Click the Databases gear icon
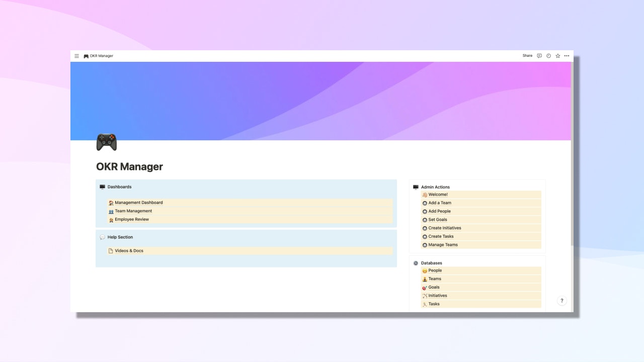 (x=416, y=263)
